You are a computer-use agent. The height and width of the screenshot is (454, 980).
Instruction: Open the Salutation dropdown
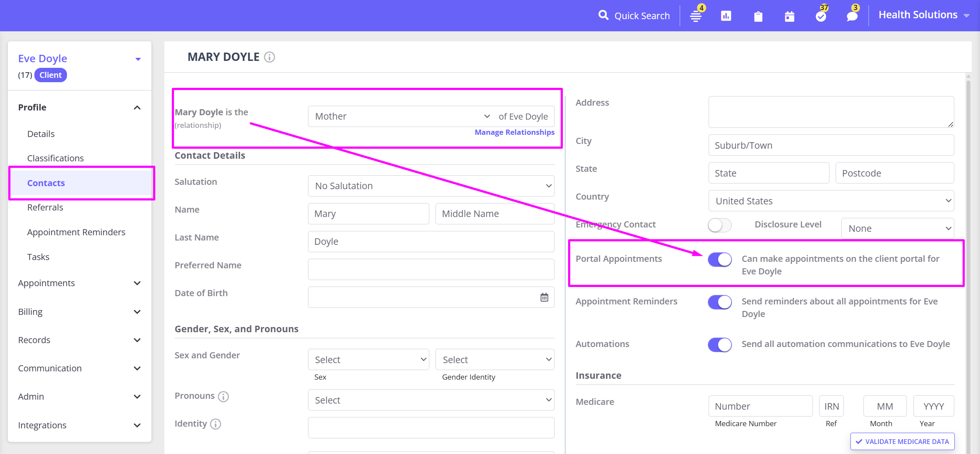pyautogui.click(x=431, y=186)
